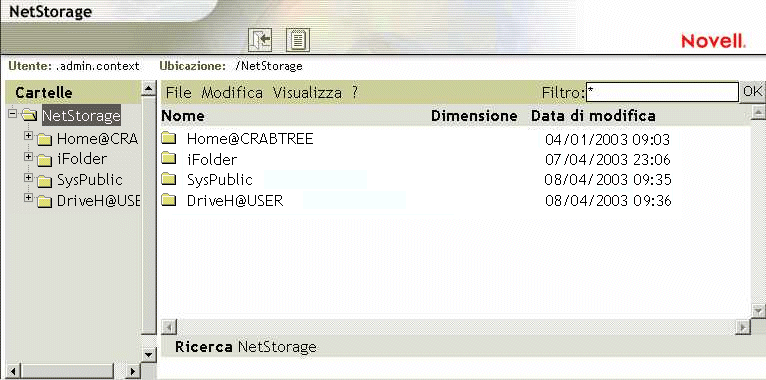Click file list scroll left arrow
The image size is (766, 380).
(169, 327)
